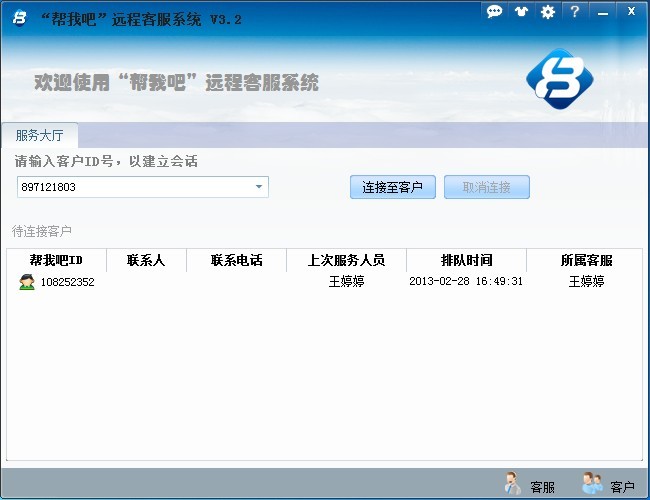Click 王婷婷 under 上次服务人员 column

[346, 282]
